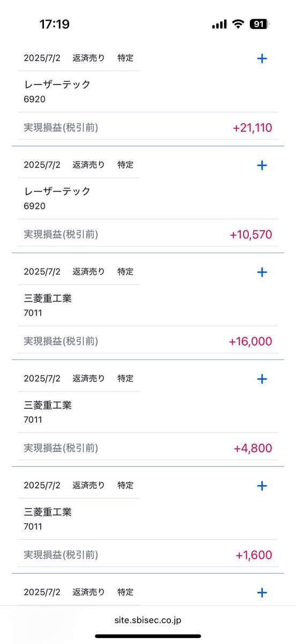The image size is (296, 644).
Task: Tap the 17:19 clock in status bar
Action: 54,24
